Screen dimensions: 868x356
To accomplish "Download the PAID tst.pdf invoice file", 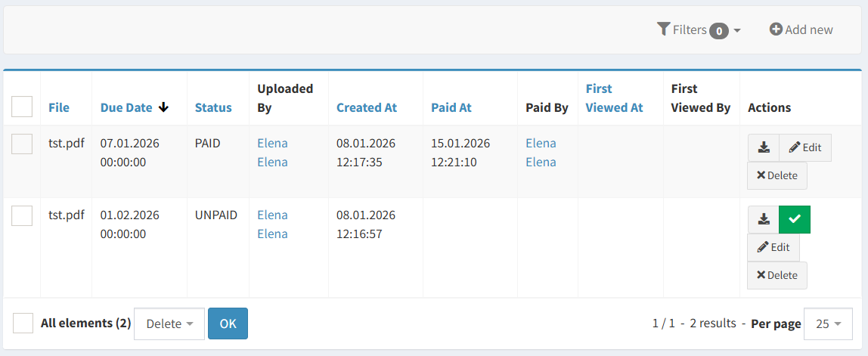I will pos(764,147).
